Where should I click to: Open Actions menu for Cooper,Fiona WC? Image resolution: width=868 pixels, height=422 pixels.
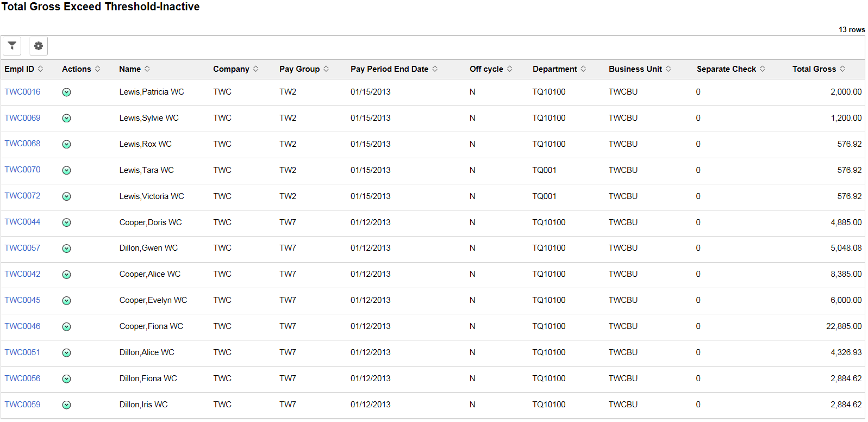66,327
